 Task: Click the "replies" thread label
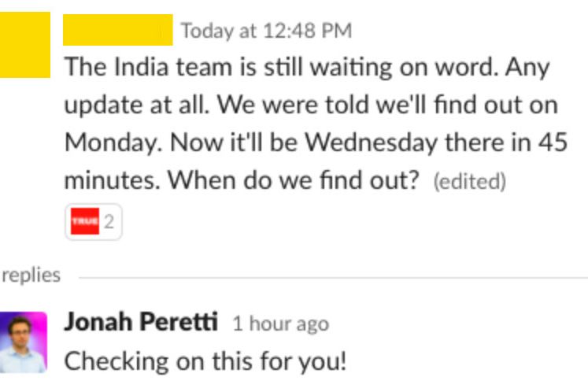(x=31, y=275)
